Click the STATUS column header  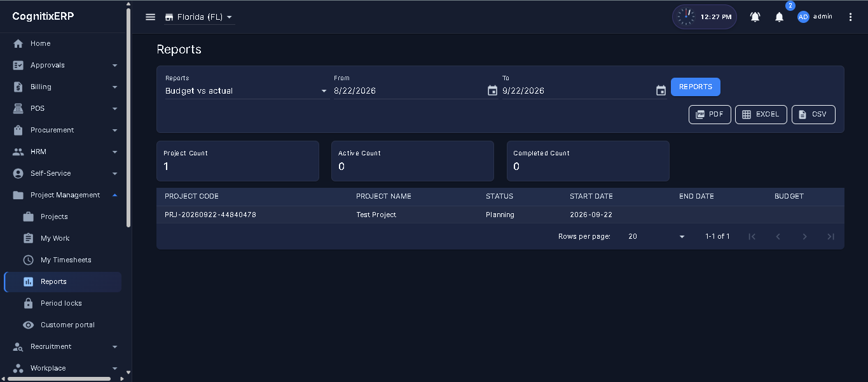499,196
